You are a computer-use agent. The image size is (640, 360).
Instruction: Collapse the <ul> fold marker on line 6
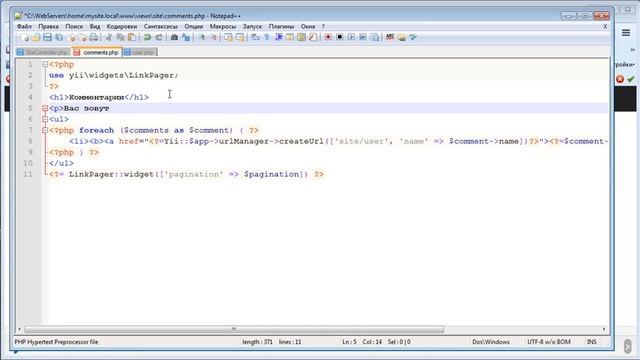[45, 119]
